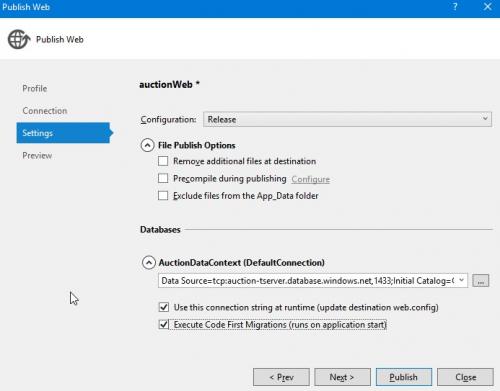Check Precompile during publishing option
Image resolution: width=500 pixels, height=391 pixels.
(163, 178)
